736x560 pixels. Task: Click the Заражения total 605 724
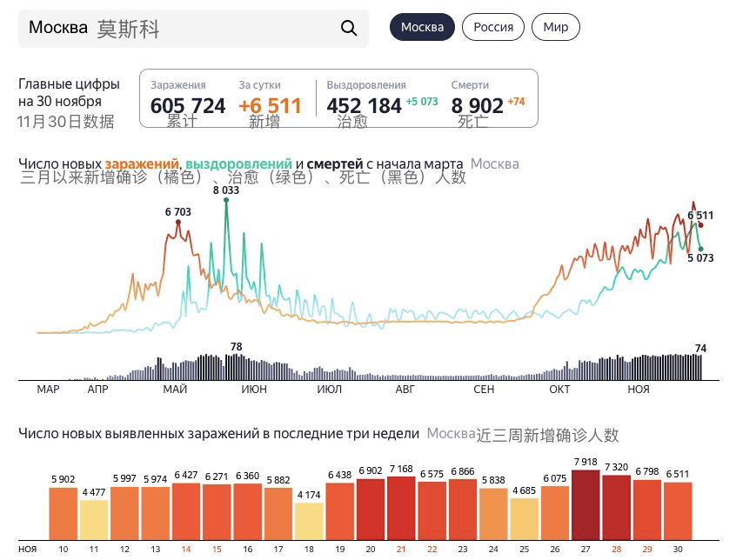[x=187, y=106]
